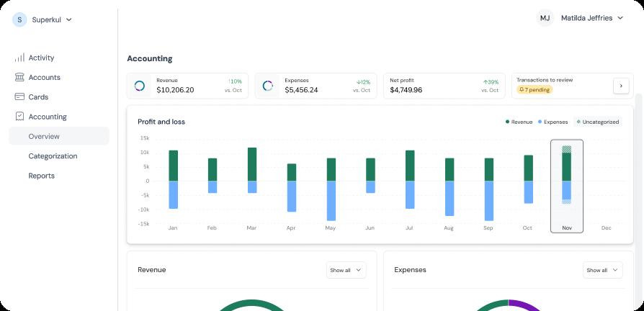Viewport: 644px width, 311px height.
Task: Select the Sep expenses bar
Action: point(488,201)
